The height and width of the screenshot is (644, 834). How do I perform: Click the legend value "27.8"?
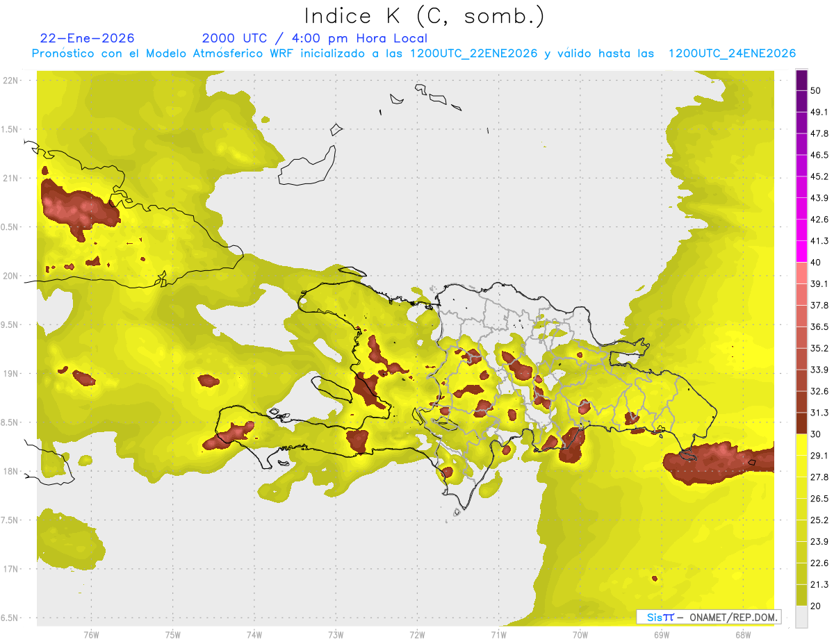pyautogui.click(x=819, y=477)
